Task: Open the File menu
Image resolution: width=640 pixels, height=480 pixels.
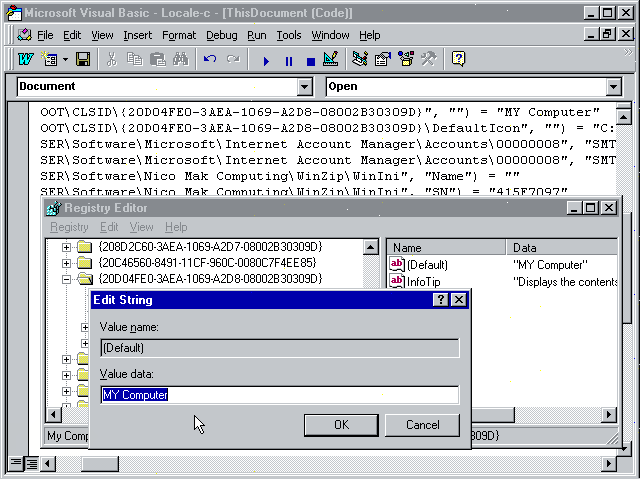Action: [45, 36]
